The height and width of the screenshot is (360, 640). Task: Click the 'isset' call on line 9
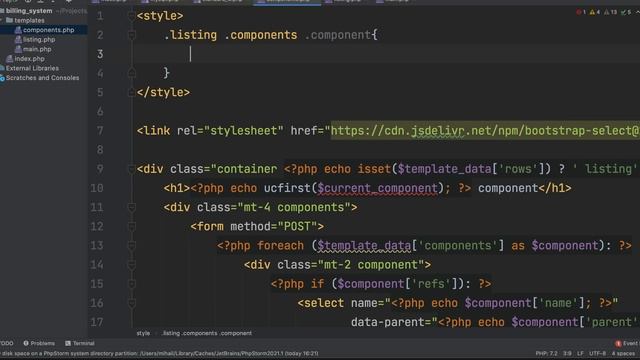(x=374, y=169)
